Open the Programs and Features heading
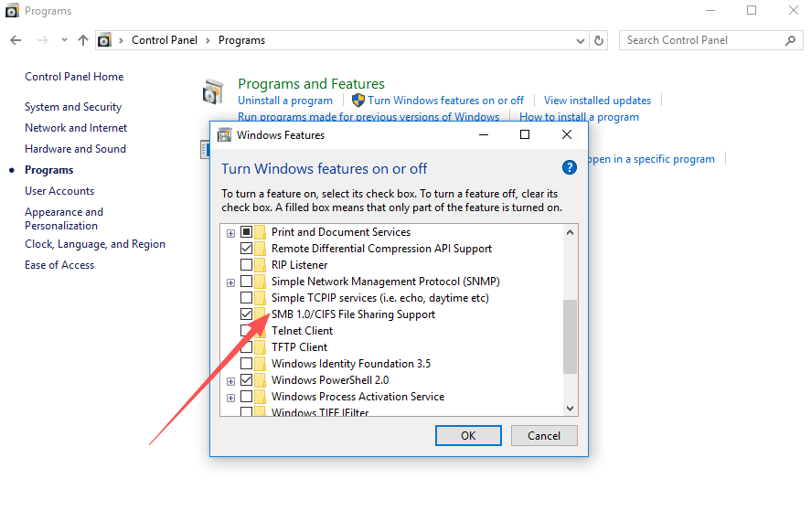Image resolution: width=811 pixels, height=532 pixels. pyautogui.click(x=311, y=84)
